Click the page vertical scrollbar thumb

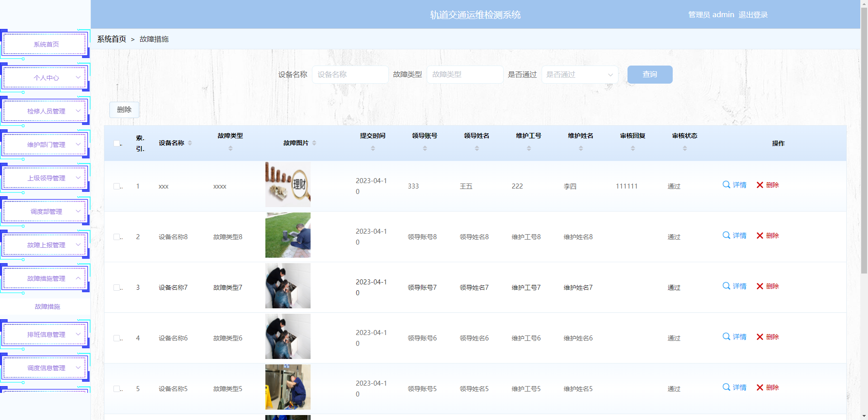(864, 136)
